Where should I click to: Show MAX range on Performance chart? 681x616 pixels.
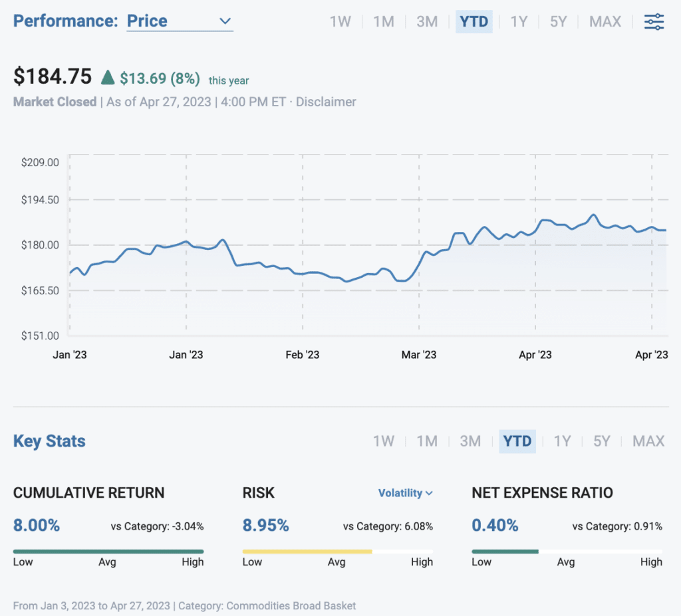tap(605, 21)
